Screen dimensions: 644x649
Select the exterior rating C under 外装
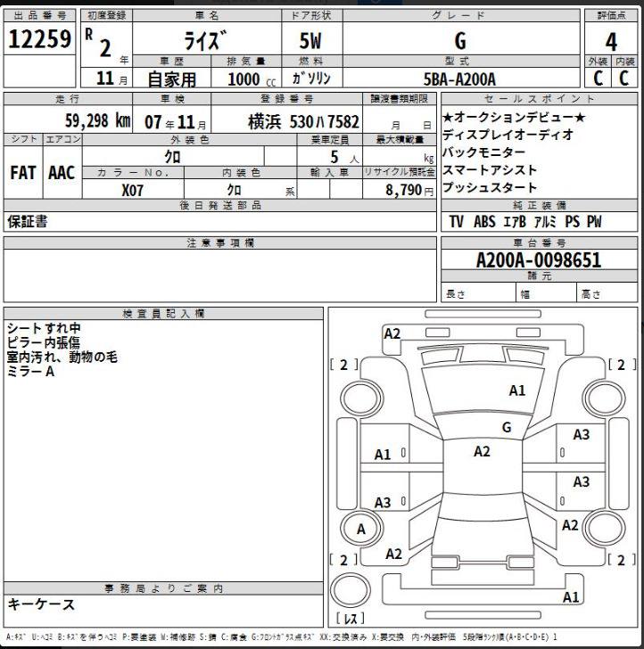[x=598, y=78]
